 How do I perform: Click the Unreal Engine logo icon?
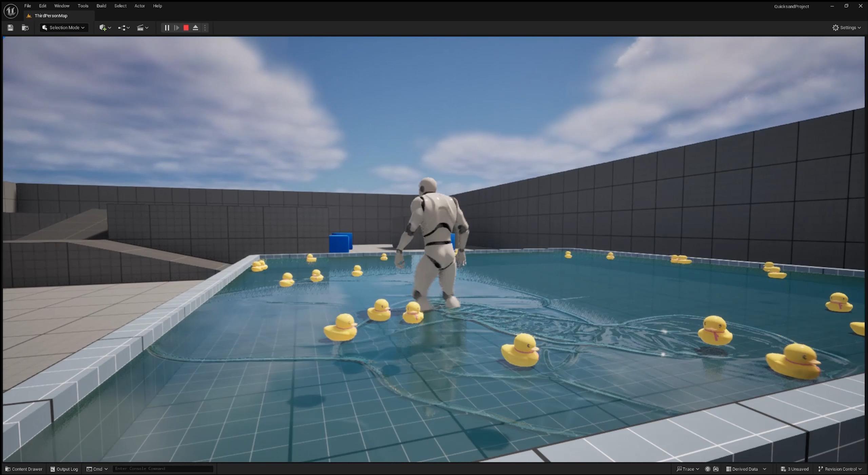click(11, 11)
